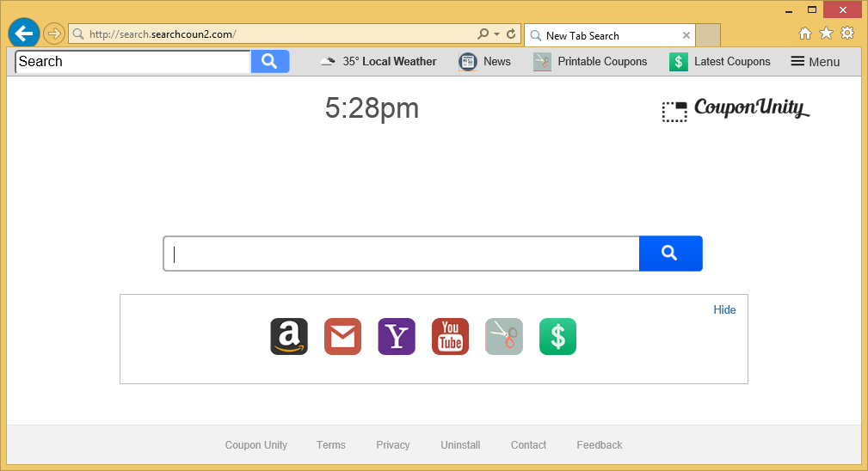Focus the main center search field
Viewport: 868px width, 471px height.
coord(401,254)
